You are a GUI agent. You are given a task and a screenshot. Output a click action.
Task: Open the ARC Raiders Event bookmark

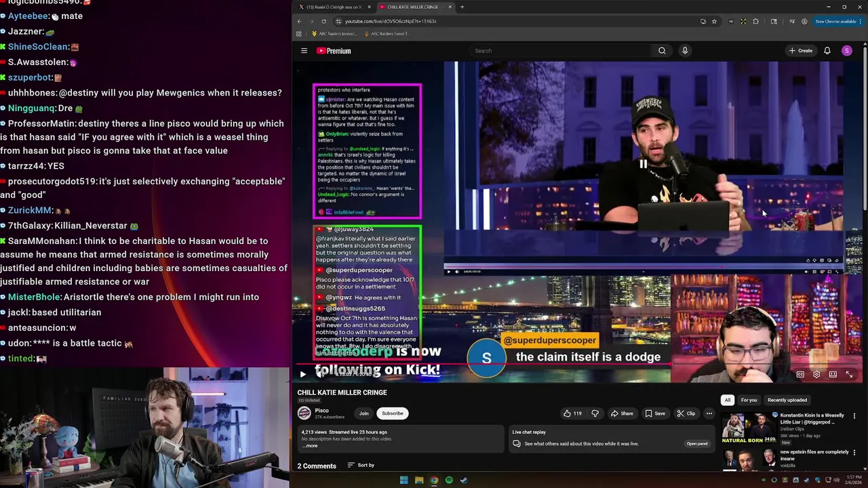[x=387, y=34]
